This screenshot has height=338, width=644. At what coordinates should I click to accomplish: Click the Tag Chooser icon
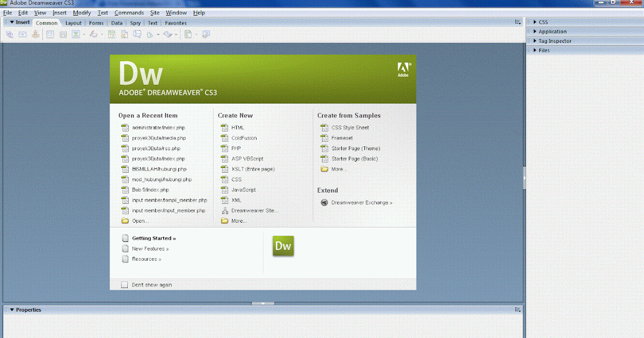click(x=206, y=34)
